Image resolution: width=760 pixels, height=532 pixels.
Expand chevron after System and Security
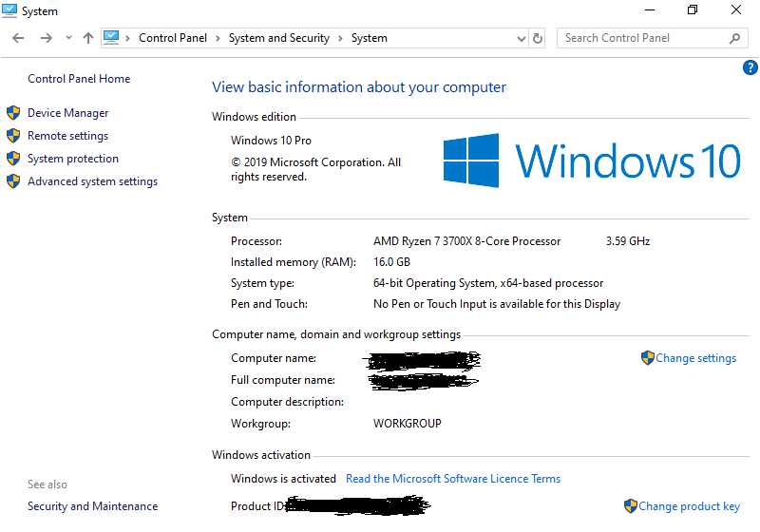coord(340,38)
